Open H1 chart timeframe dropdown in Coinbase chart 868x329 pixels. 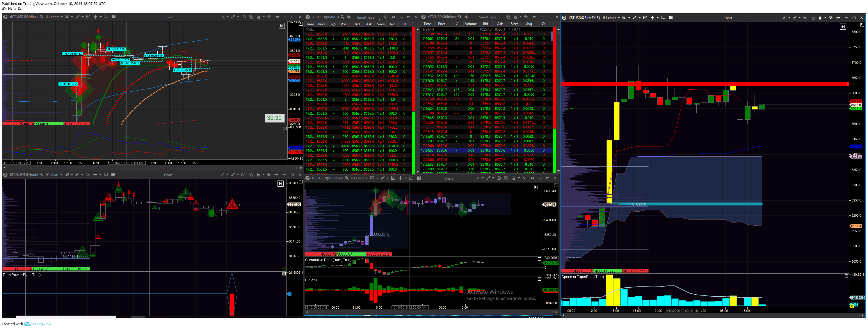359,178
